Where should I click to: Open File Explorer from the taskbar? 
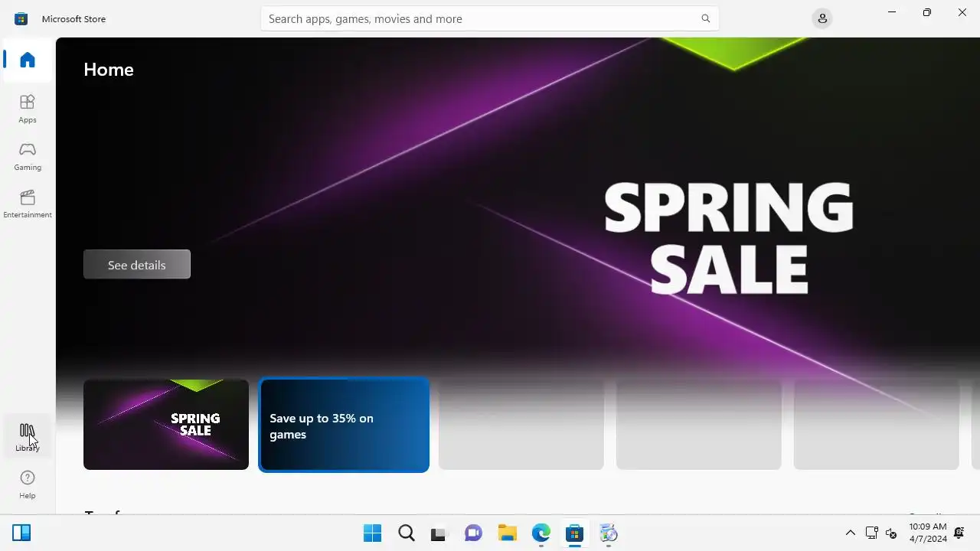click(507, 533)
